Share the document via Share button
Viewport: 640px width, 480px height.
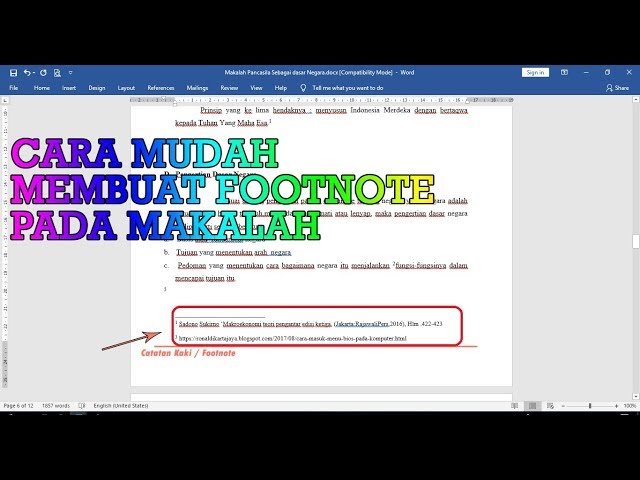coord(617,88)
